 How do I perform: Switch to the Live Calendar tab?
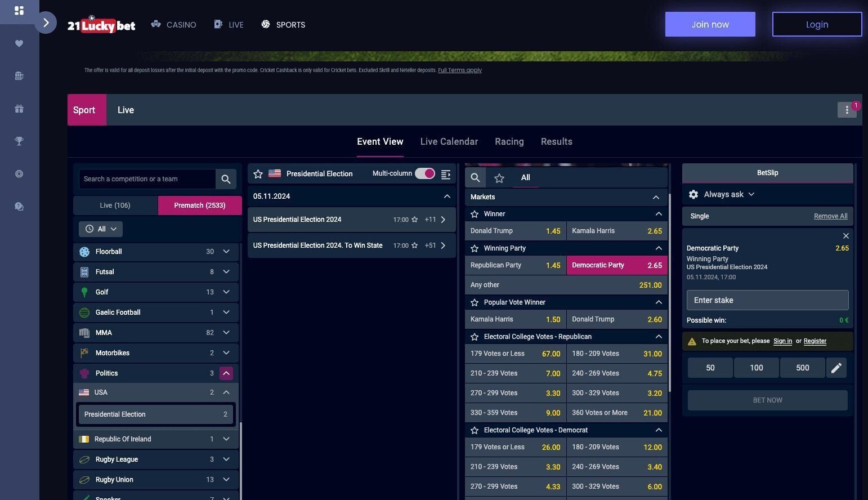click(449, 142)
